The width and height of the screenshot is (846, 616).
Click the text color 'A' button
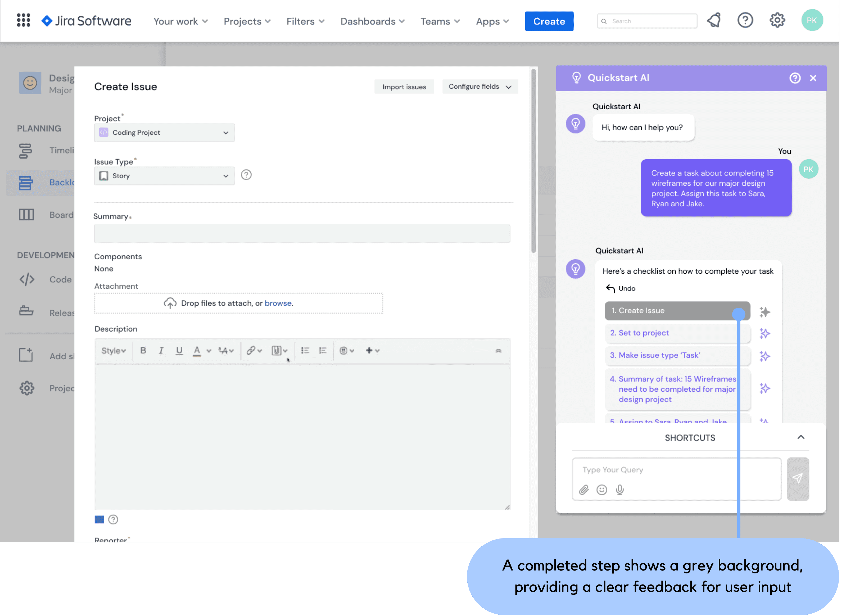coord(197,351)
